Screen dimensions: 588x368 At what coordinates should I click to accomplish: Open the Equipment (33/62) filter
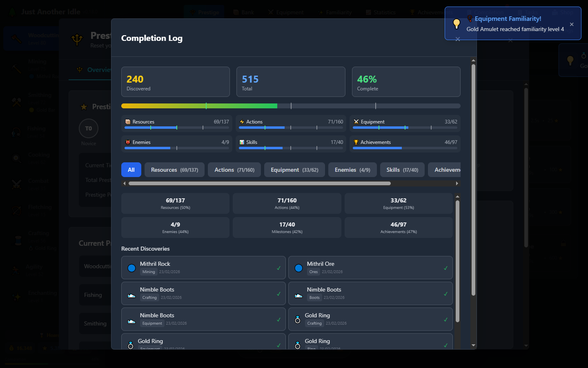click(294, 170)
